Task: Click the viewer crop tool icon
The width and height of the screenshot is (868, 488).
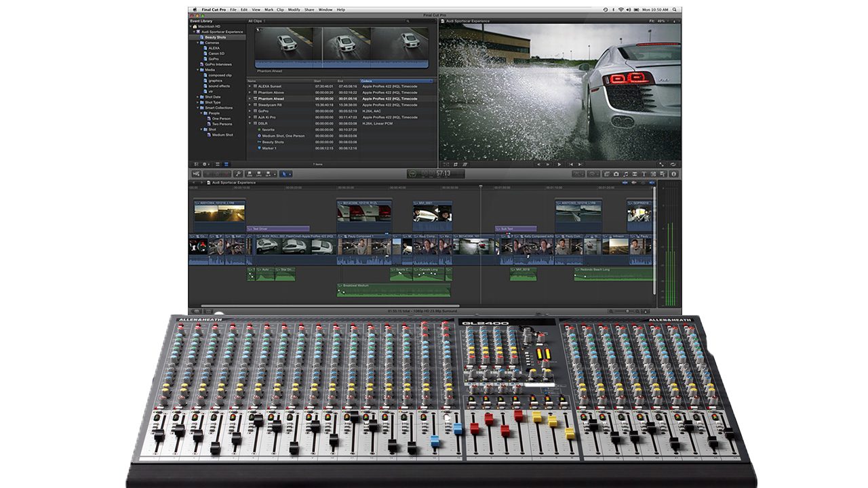Action: pos(455,164)
